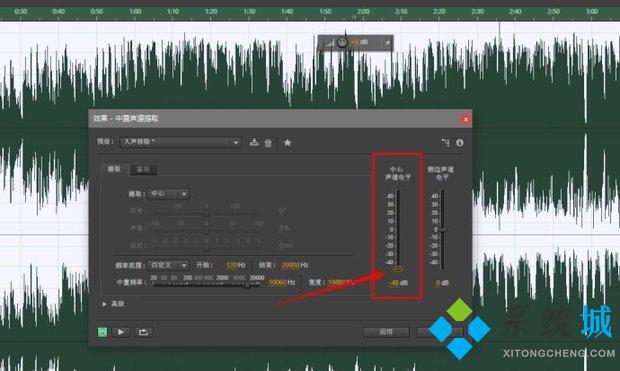The height and width of the screenshot is (371, 620).
Task: Click the 应用 apply button
Action: point(386,332)
